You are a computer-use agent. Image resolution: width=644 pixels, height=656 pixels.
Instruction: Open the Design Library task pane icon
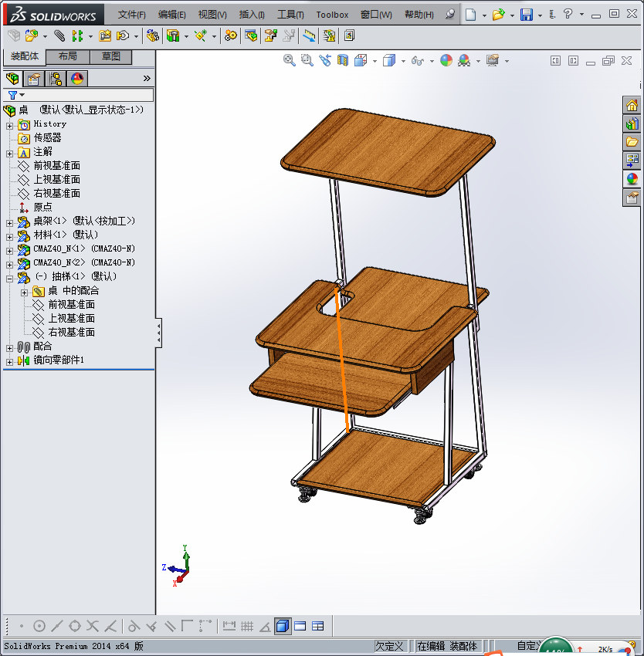[632, 123]
